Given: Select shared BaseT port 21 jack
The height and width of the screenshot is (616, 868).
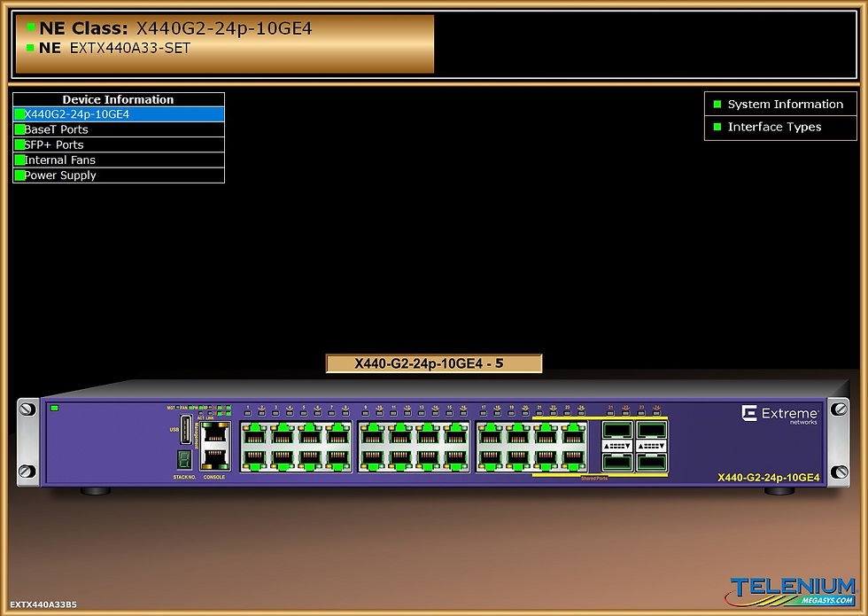Looking at the screenshot, I should pos(546,434).
